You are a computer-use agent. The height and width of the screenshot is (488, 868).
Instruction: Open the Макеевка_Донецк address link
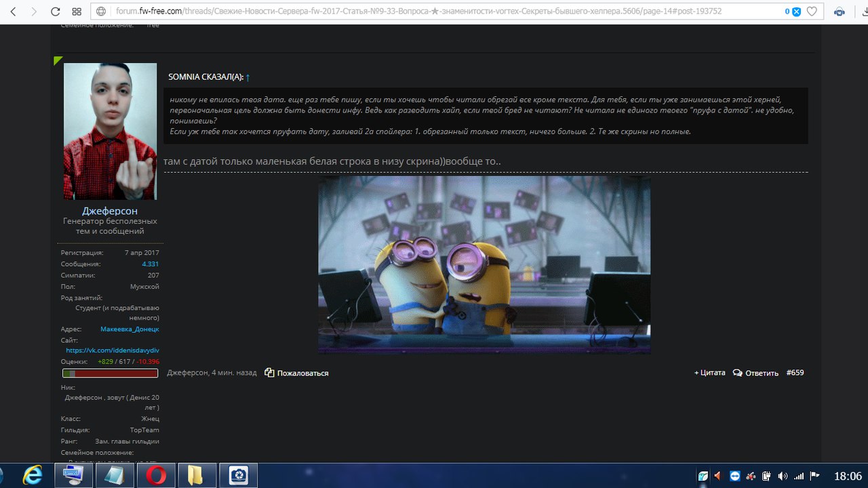click(130, 329)
